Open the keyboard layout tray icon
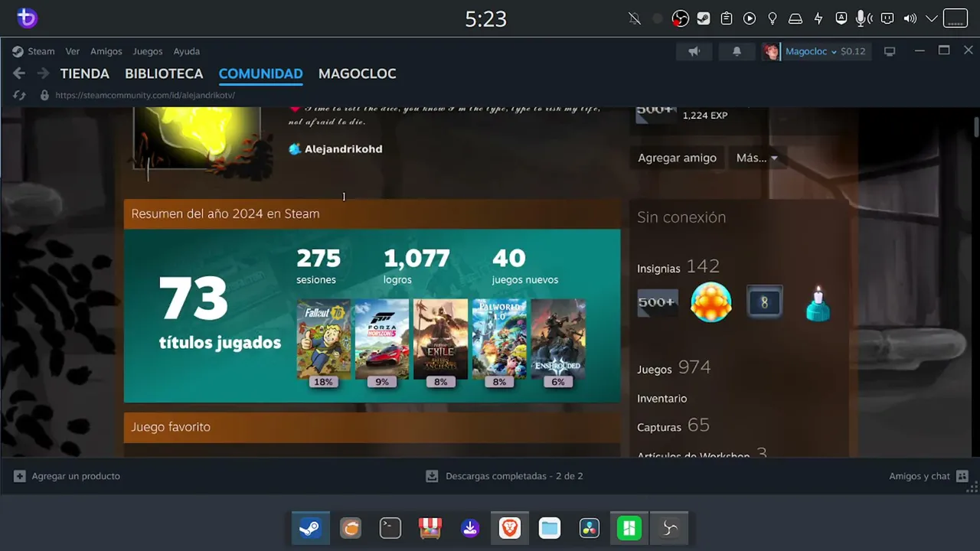This screenshot has height=551, width=980. 841,18
